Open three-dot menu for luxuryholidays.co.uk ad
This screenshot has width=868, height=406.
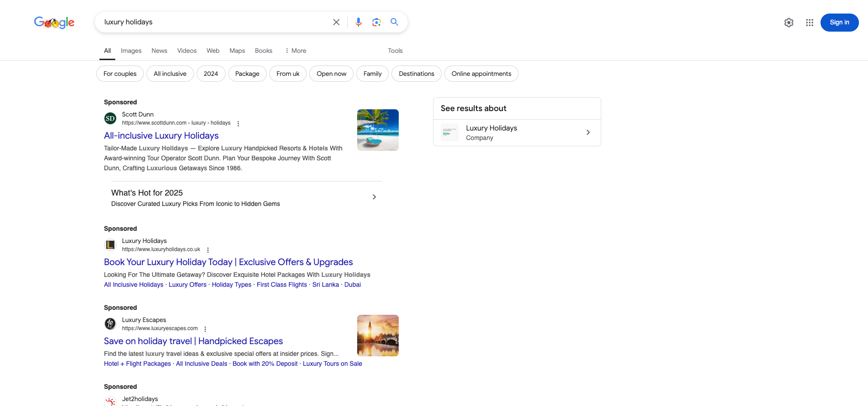pos(208,250)
